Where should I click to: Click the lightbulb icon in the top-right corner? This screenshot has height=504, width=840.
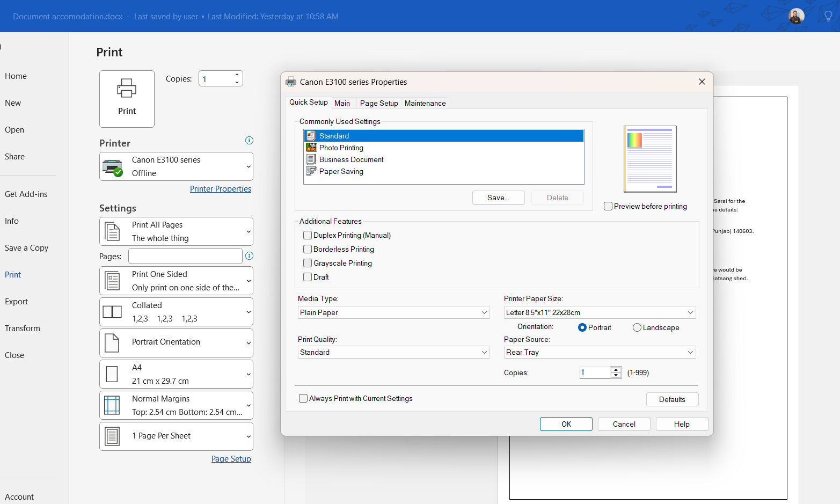828,16
